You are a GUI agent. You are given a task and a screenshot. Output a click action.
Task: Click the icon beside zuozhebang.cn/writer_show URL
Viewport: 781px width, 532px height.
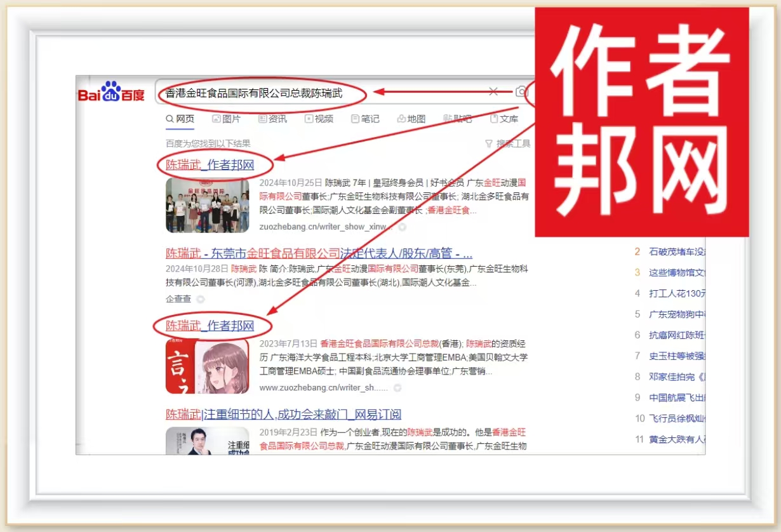click(402, 227)
